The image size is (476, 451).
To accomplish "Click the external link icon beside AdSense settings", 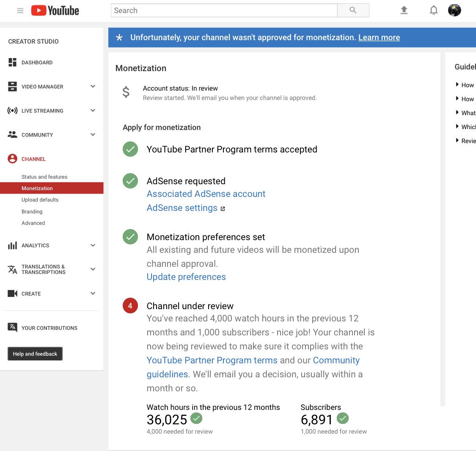I will click(x=223, y=208).
